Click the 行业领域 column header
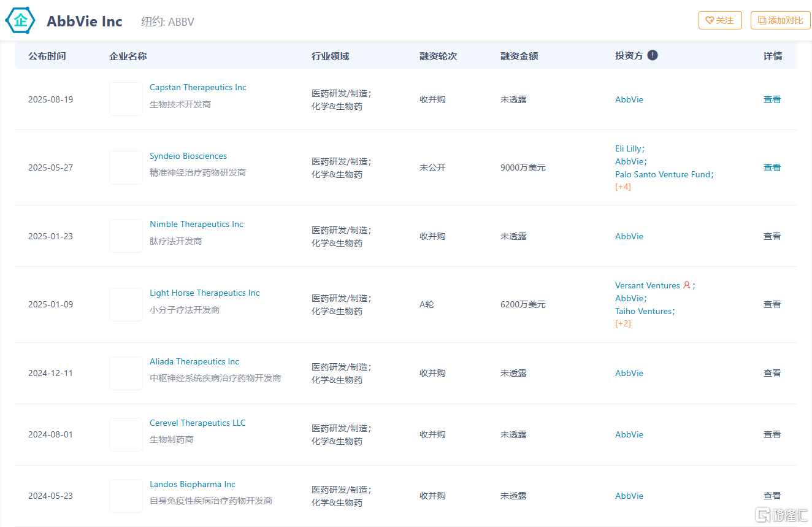Viewport: 812px width, 527px height. click(x=330, y=56)
